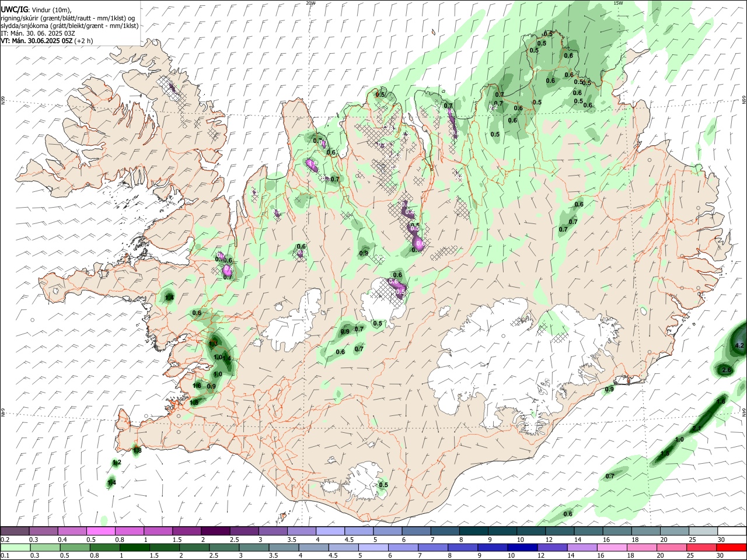The width and height of the screenshot is (747, 560).
Task: Click the '15W' longitude label
Action: point(618,3)
